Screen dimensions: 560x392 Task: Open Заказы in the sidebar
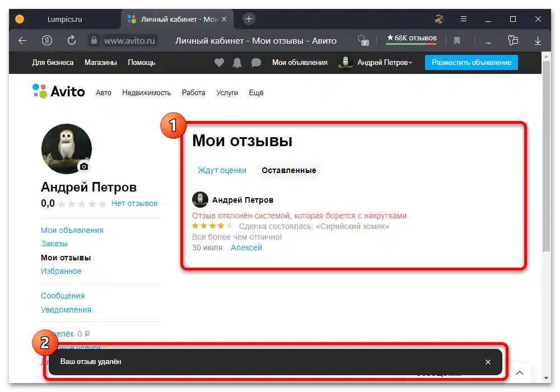coord(54,244)
